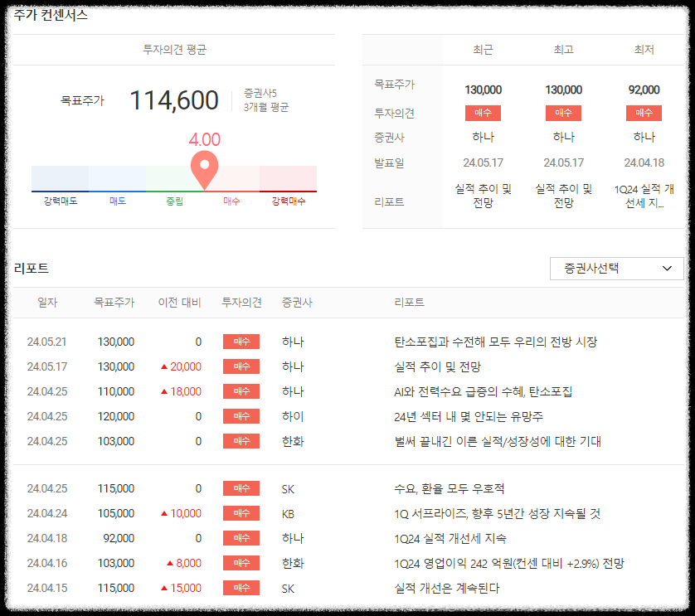This screenshot has height=616, width=695.
Task: Open report 1Q24 영업이익 242 억원 전망
Action: coord(509,563)
